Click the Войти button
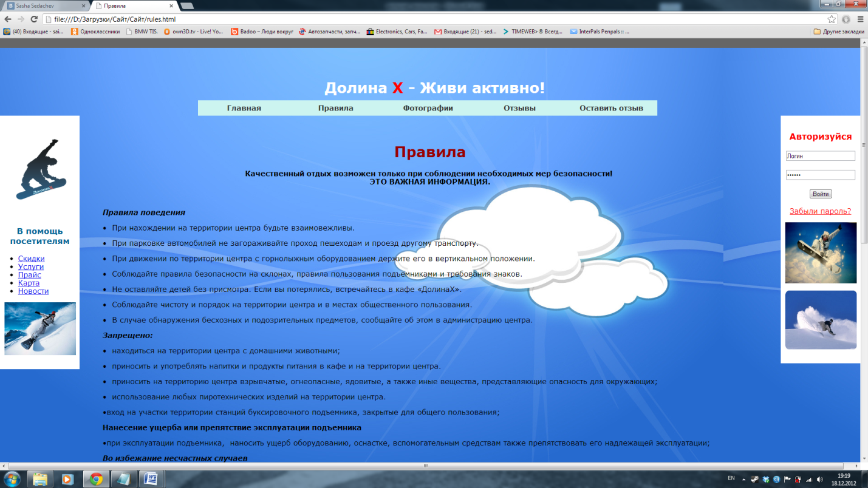The height and width of the screenshot is (488, 868). [x=821, y=194]
